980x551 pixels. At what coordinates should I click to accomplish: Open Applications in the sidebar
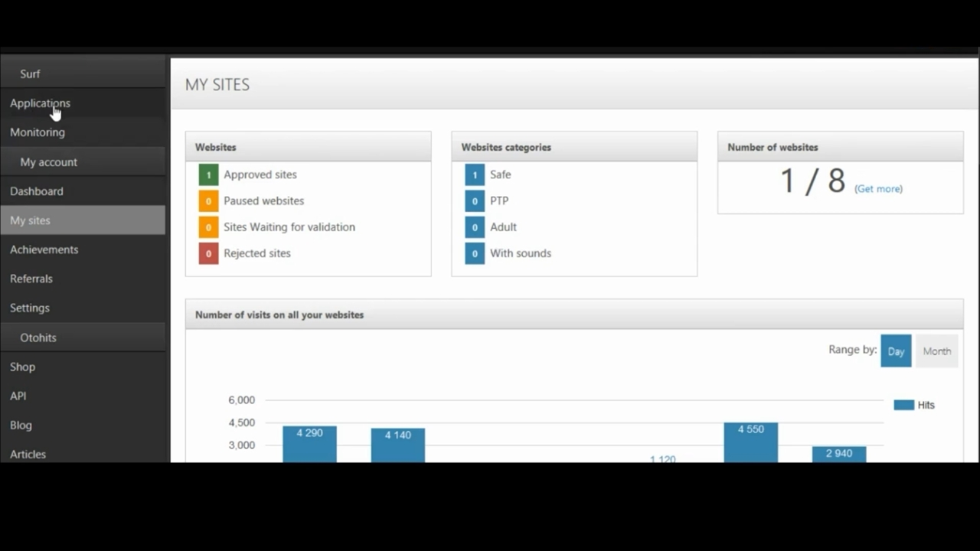[x=40, y=103]
